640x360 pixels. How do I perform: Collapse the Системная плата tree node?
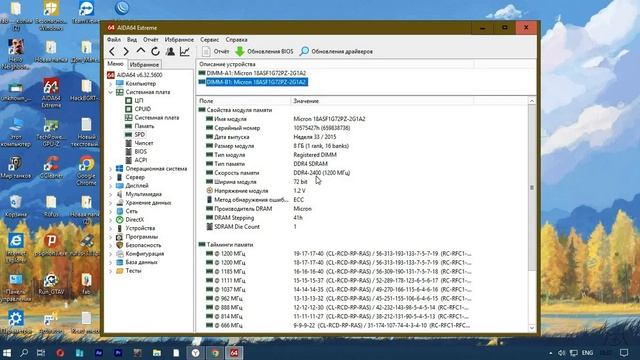[x=110, y=92]
